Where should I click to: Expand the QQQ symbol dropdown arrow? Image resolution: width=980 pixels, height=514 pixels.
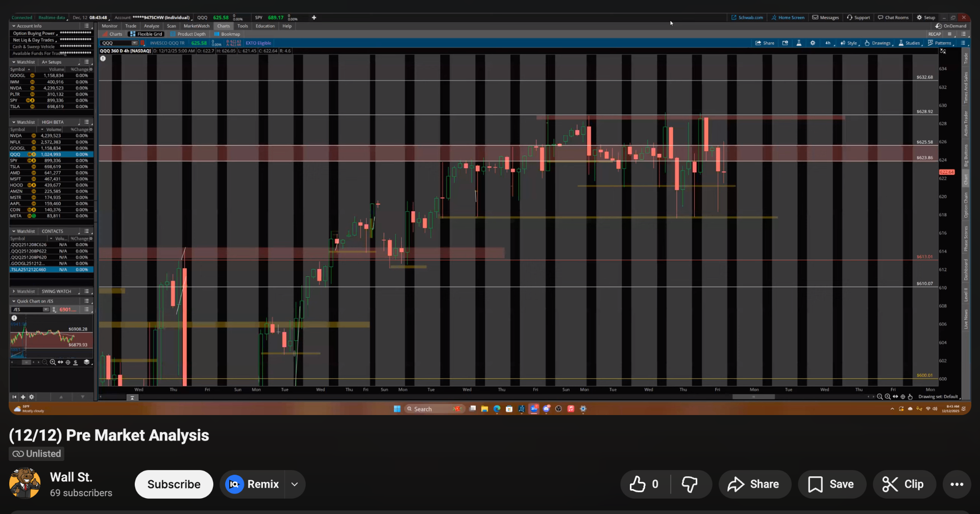(x=135, y=43)
